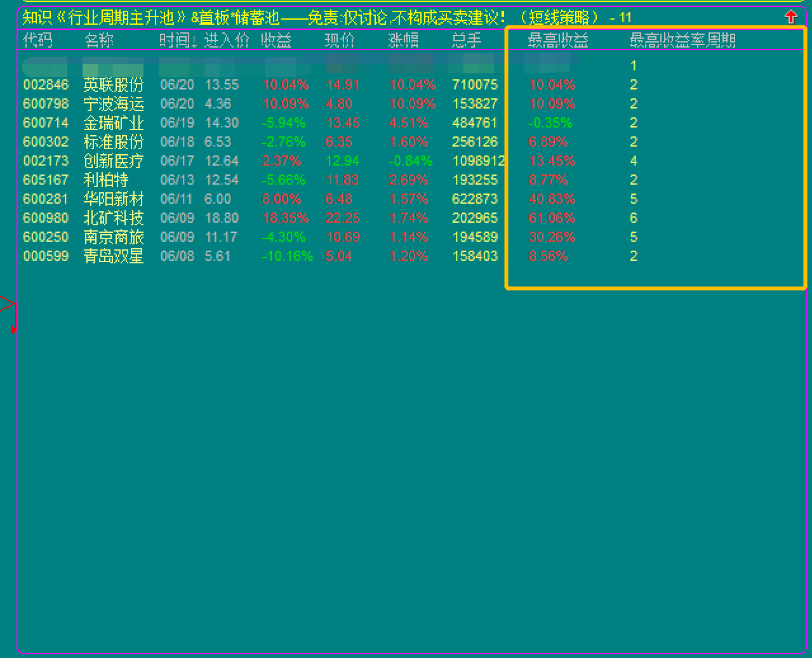812x658 pixels.
Task: Click current price 5.04
Action: tap(338, 256)
